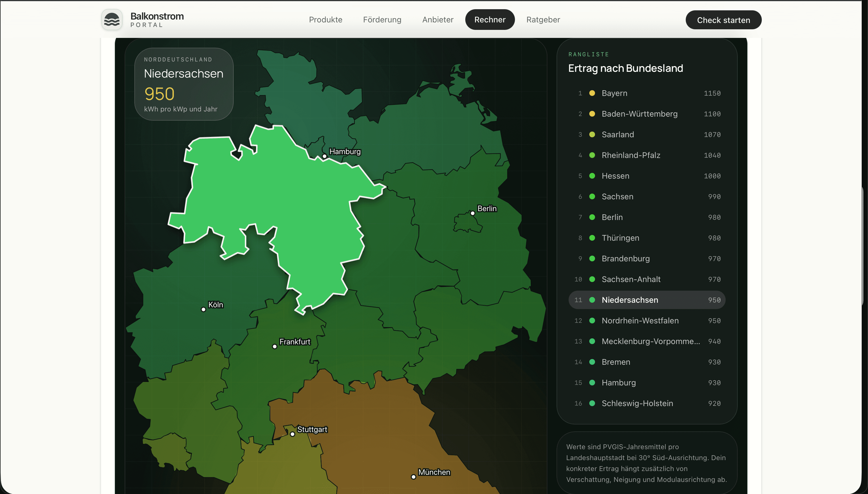Click the Balkonstrom Portal brand name

click(x=157, y=20)
